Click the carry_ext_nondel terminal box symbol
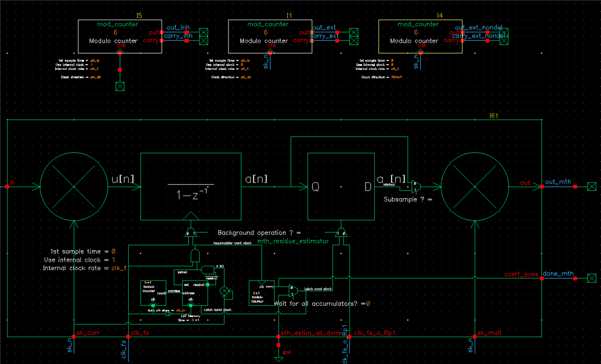This screenshot has width=601, height=364. [x=504, y=41]
